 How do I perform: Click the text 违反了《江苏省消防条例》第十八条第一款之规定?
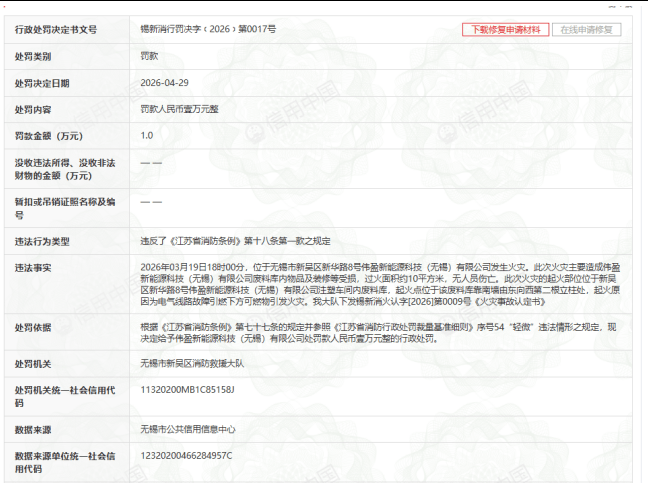[235, 241]
